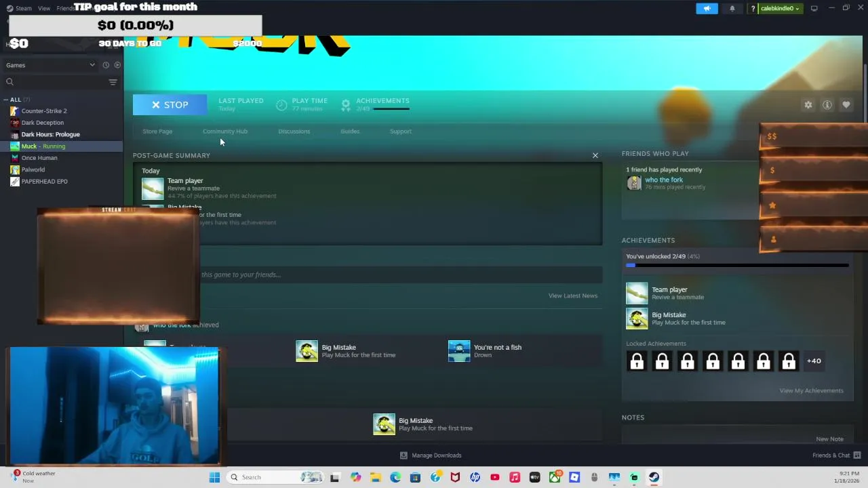This screenshot has height=488, width=868.
Task: Click activity post input field
Action: tap(400, 274)
